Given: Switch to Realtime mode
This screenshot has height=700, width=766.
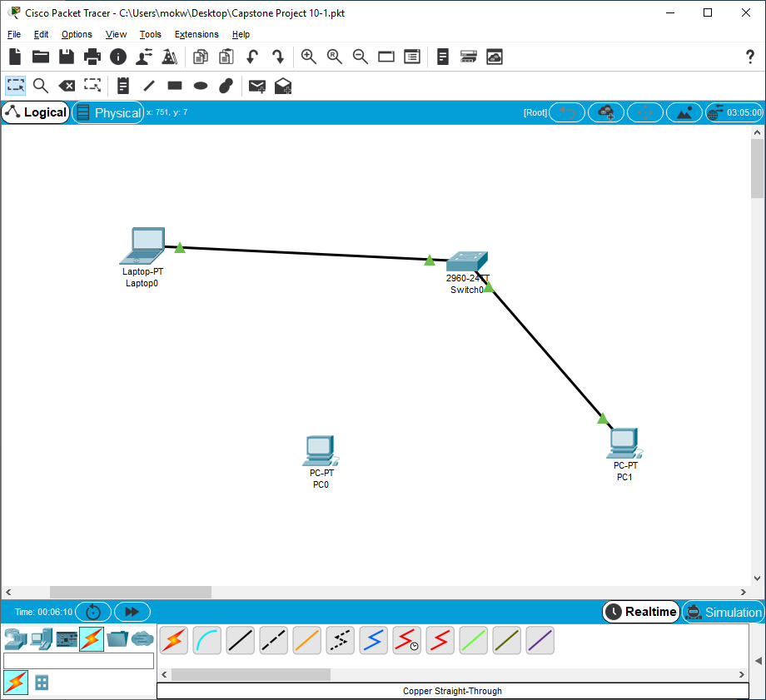Looking at the screenshot, I should point(641,612).
